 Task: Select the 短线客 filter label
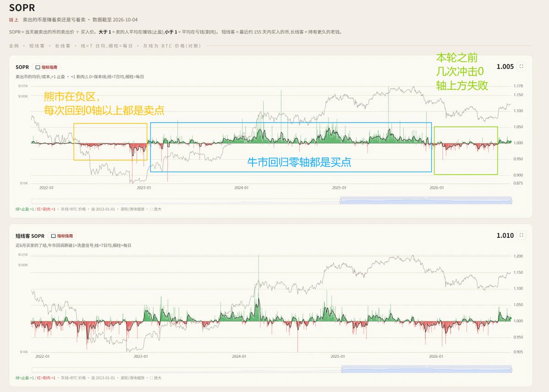[x=37, y=46]
